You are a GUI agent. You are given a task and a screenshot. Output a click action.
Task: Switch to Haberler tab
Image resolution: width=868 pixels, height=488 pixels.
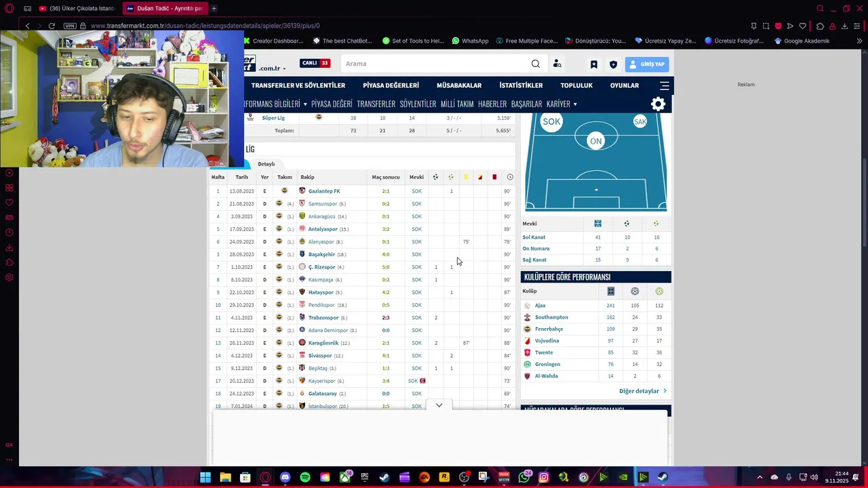(492, 104)
